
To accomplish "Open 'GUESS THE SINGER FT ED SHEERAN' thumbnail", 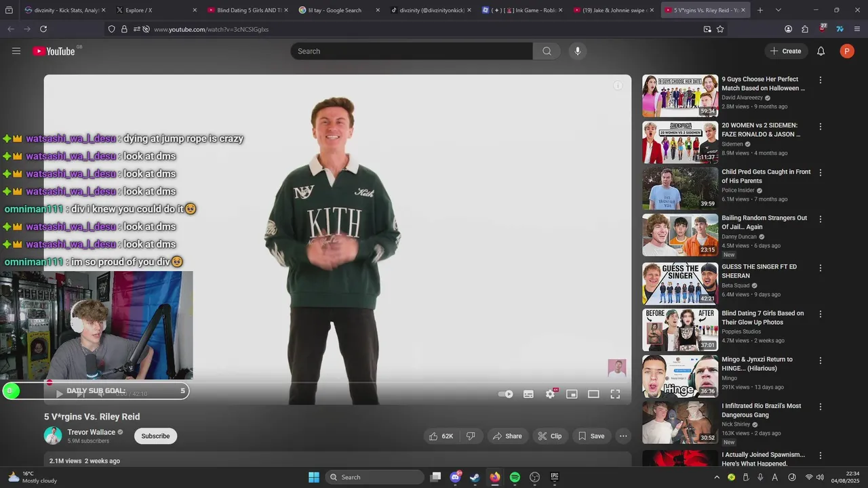I will pos(680,283).
